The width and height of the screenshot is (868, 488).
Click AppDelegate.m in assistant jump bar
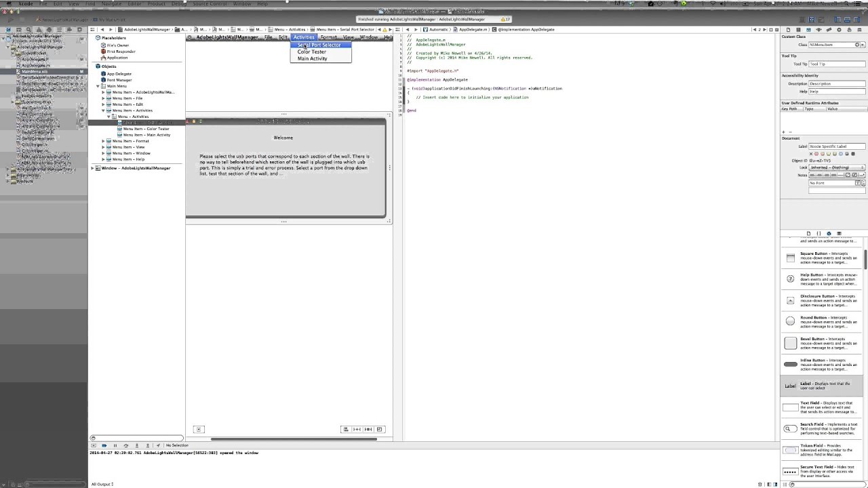[x=471, y=30]
